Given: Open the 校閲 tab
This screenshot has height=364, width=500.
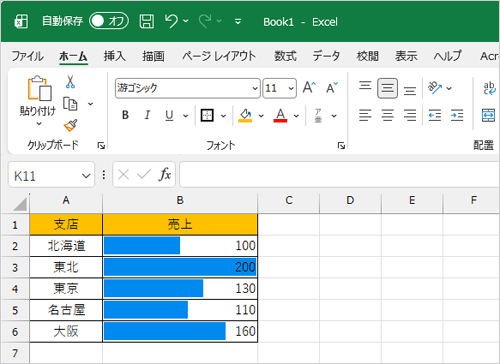Looking at the screenshot, I should pos(367,56).
